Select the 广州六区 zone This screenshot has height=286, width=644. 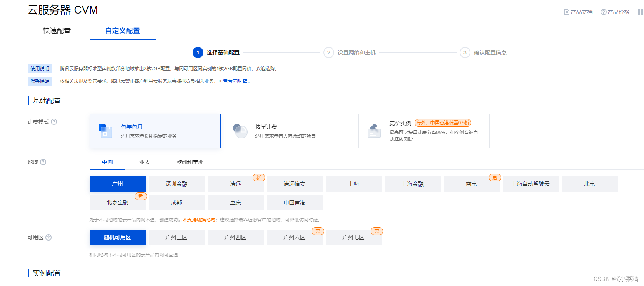pyautogui.click(x=295, y=237)
